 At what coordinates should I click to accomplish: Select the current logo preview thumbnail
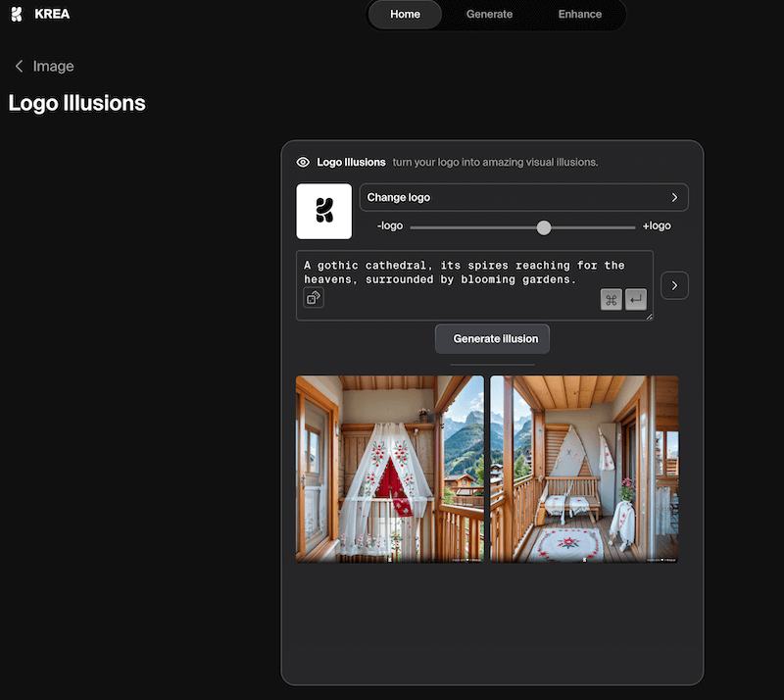point(323,211)
